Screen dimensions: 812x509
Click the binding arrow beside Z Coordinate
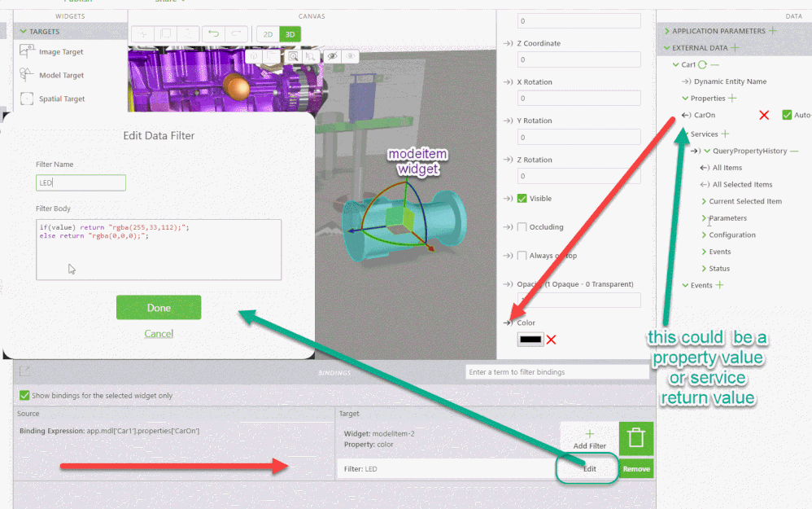[508, 43]
